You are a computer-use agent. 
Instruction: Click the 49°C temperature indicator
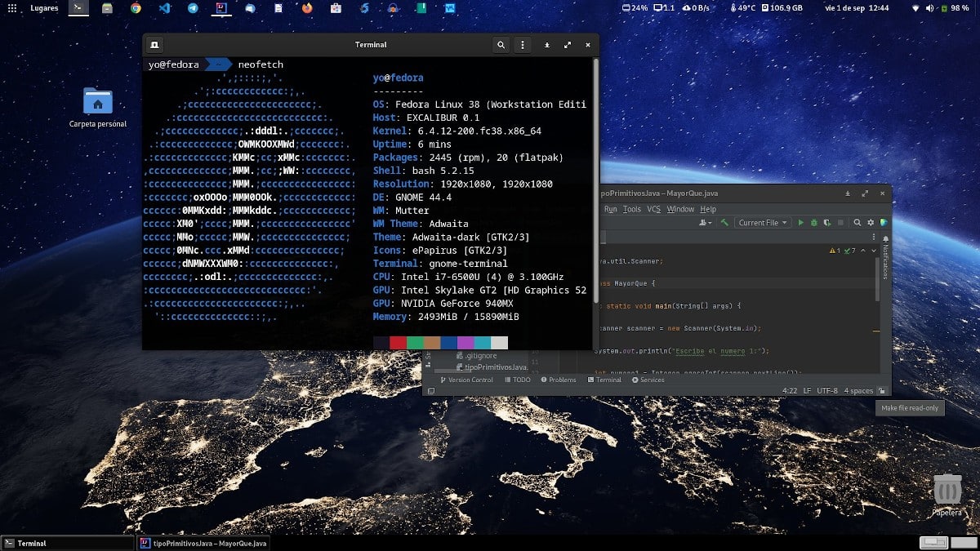(742, 8)
